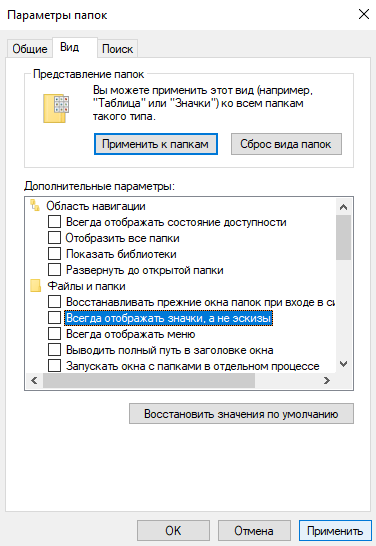Viewport: 376px width, 546px height.
Task: Click the horizontal scrollbar thumb
Action: pyautogui.click(x=149, y=381)
